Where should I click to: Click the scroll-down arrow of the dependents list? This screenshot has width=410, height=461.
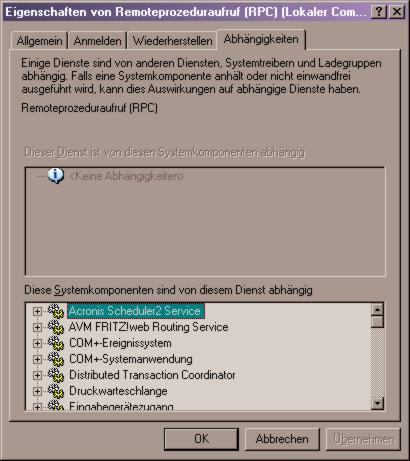click(377, 403)
